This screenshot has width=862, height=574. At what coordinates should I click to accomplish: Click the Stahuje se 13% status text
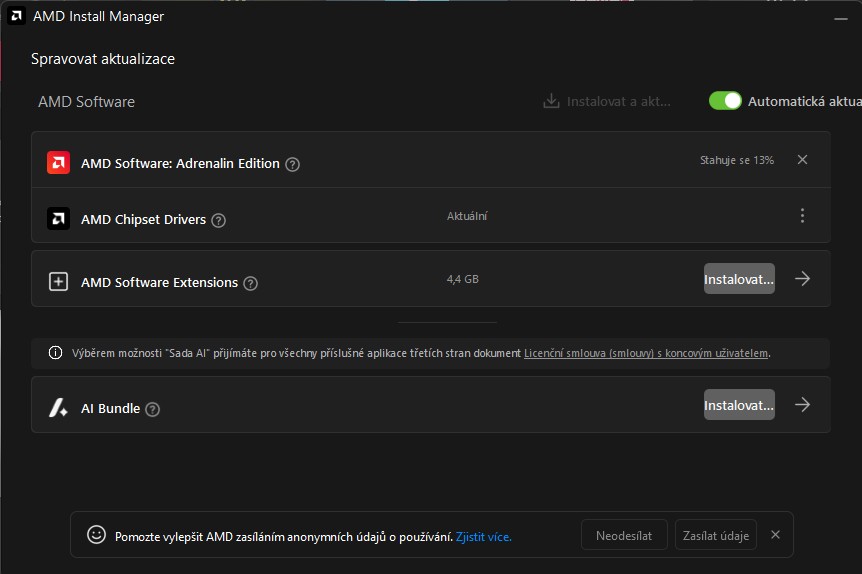pyautogui.click(x=737, y=160)
